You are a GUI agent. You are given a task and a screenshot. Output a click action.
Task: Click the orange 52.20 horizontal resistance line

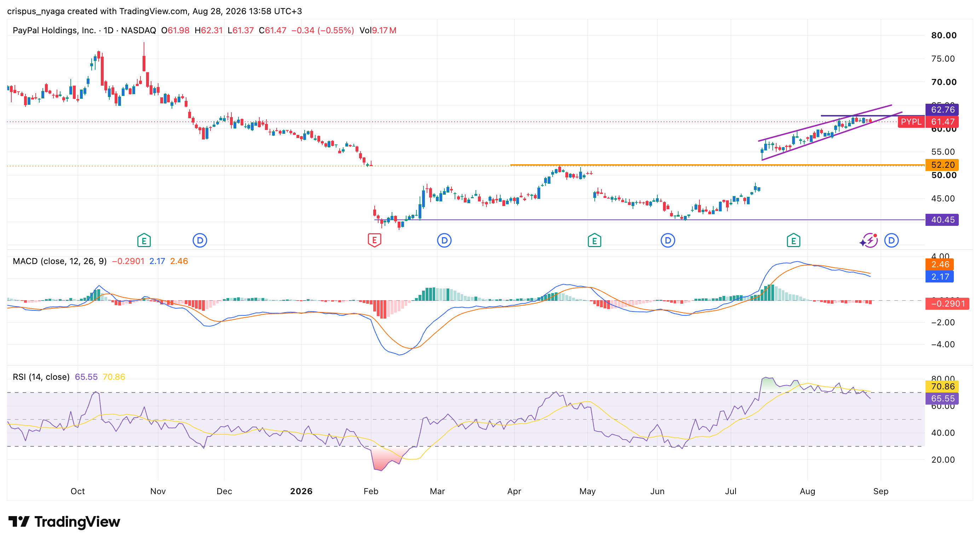pyautogui.click(x=717, y=165)
